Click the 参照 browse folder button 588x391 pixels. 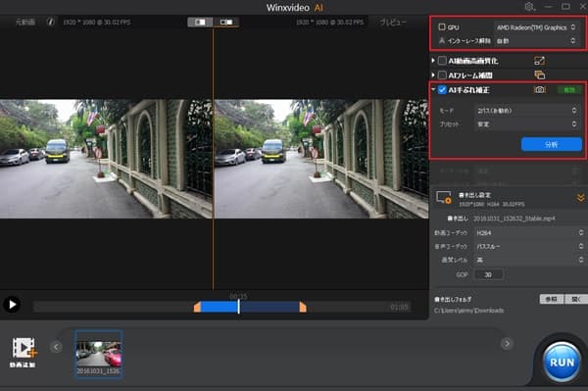click(x=551, y=299)
